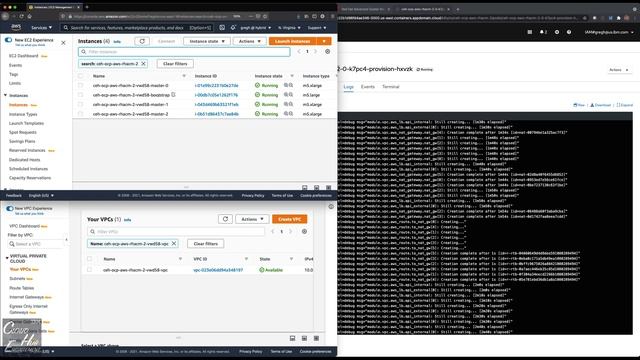The height and width of the screenshot is (360, 640).
Task: Reload page in AWS browser window
Action: [x=21, y=16]
